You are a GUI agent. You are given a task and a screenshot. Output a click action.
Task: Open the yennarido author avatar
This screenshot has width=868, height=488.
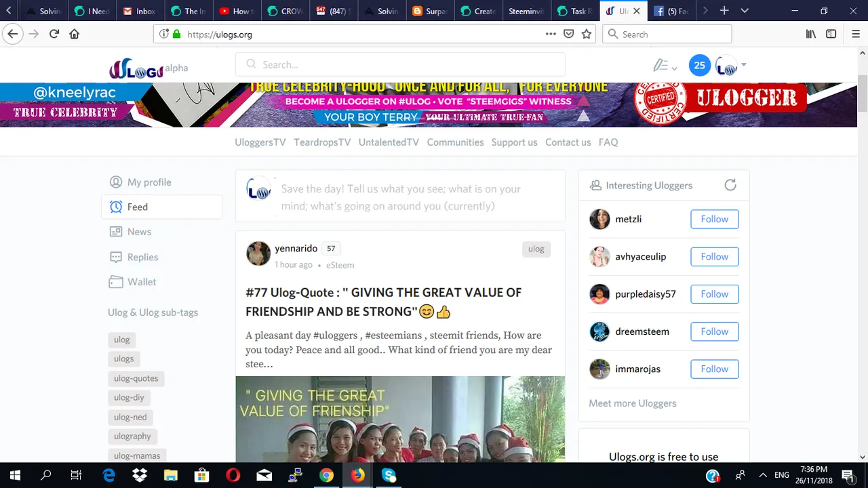[258, 253]
